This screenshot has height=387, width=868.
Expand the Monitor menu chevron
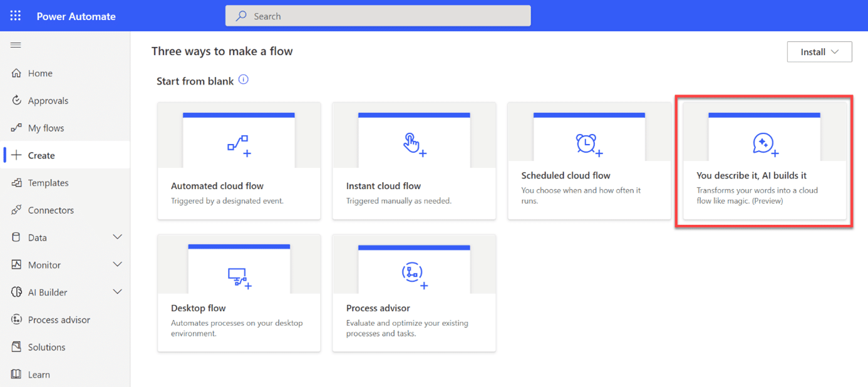tap(117, 265)
